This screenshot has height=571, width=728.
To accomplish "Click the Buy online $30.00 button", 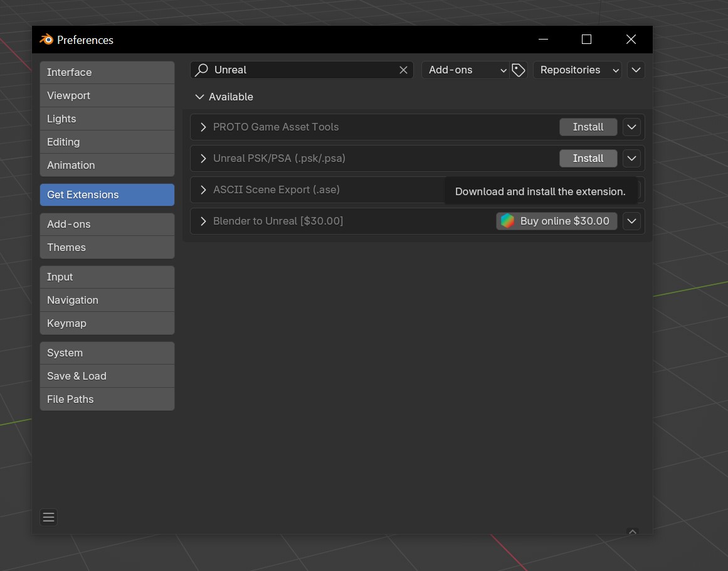I will click(556, 221).
